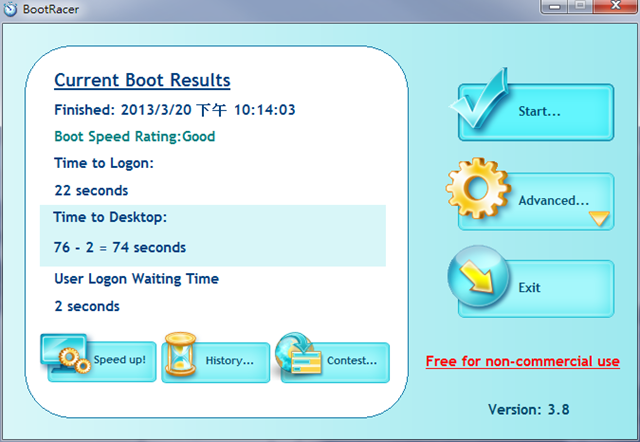Select the Time to Desktop highlighted row
This screenshot has height=442, width=640.
213,235
